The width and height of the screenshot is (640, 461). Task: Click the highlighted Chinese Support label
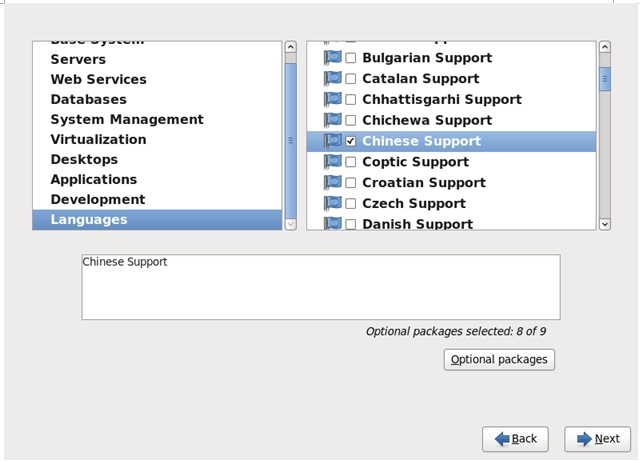tap(422, 141)
